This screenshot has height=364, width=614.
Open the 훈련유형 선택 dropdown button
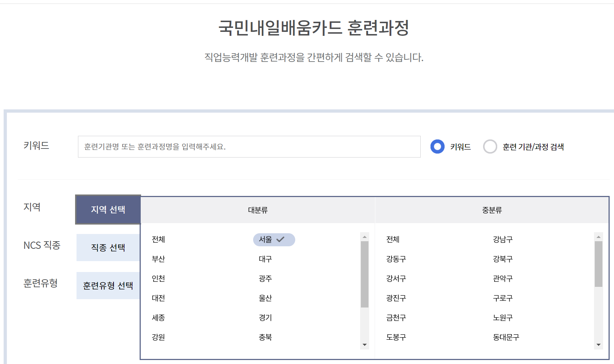tap(108, 285)
